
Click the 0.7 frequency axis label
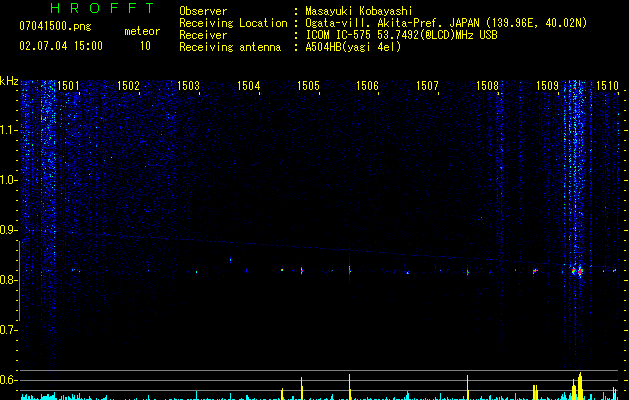pyautogui.click(x=9, y=330)
